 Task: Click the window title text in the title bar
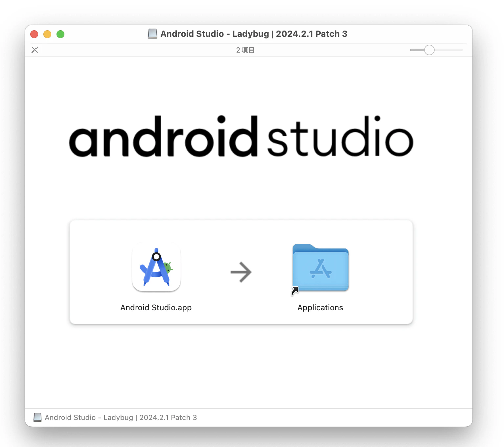click(x=254, y=34)
